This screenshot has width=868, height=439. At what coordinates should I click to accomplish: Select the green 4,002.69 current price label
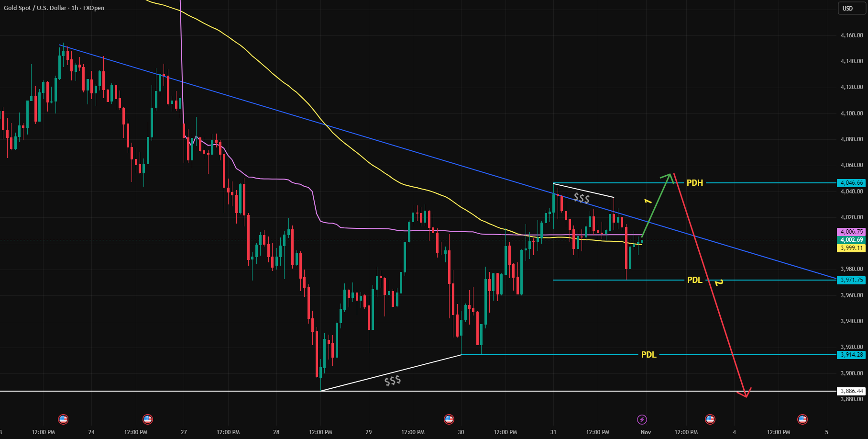[851, 240]
